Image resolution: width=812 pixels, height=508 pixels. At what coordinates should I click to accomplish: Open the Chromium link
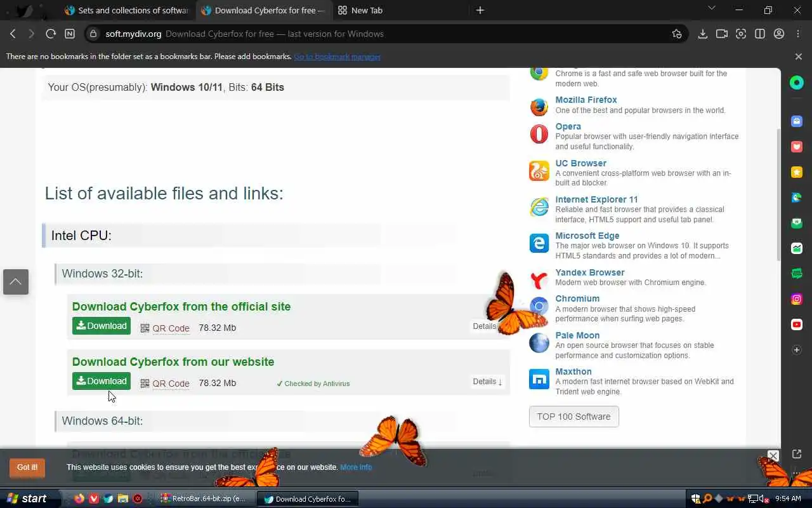click(x=577, y=298)
